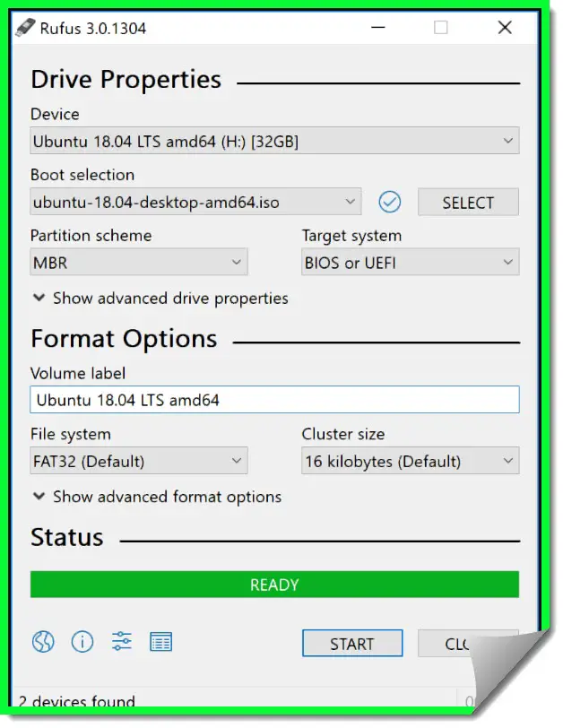This screenshot has height=728, width=563.
Task: Click the 'Cluster size' label
Action: click(343, 434)
